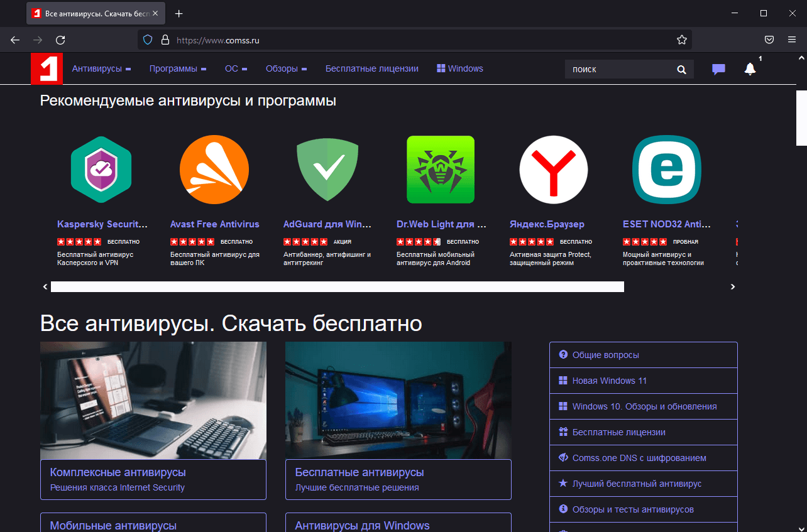
Task: Open the ESET NOD32 title link
Action: pyautogui.click(x=667, y=224)
